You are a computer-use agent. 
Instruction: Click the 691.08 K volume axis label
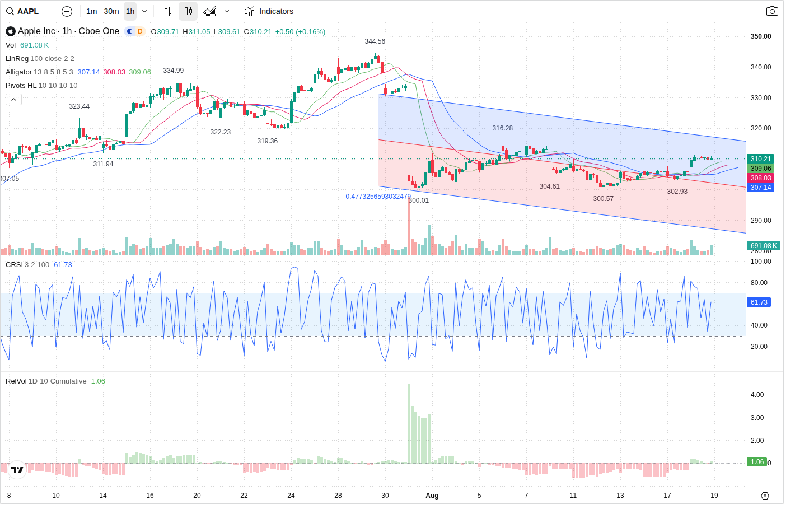(x=764, y=246)
